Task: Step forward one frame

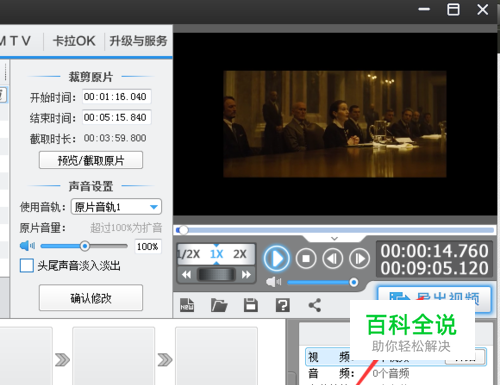Action: [359, 258]
